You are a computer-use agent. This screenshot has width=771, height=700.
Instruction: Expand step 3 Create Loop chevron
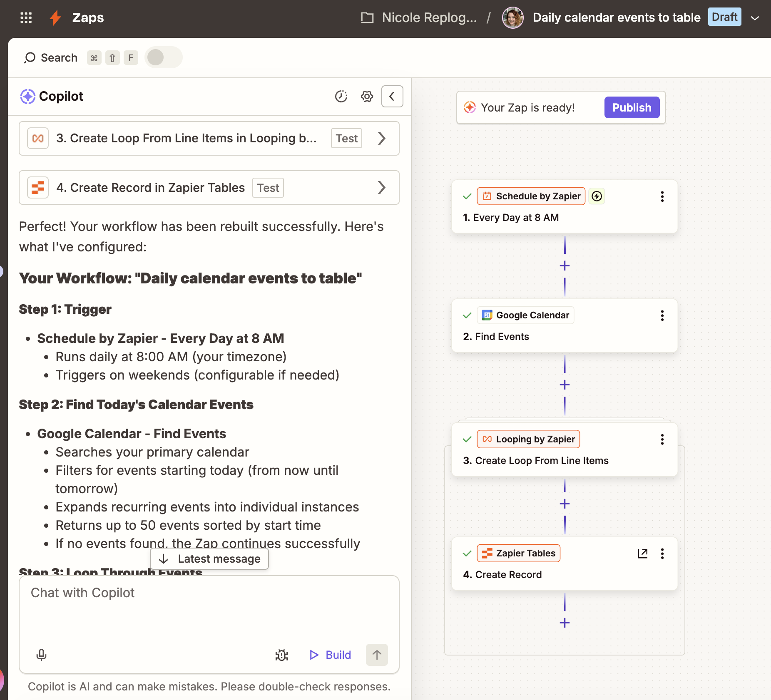pos(382,138)
